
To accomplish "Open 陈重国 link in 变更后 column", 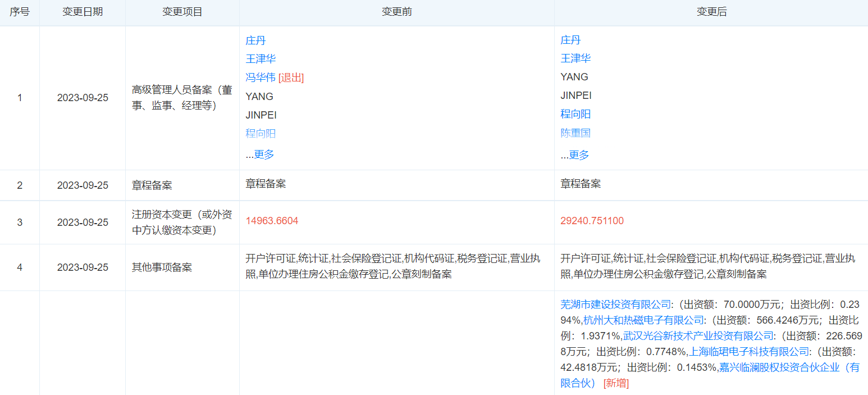I will (575, 133).
